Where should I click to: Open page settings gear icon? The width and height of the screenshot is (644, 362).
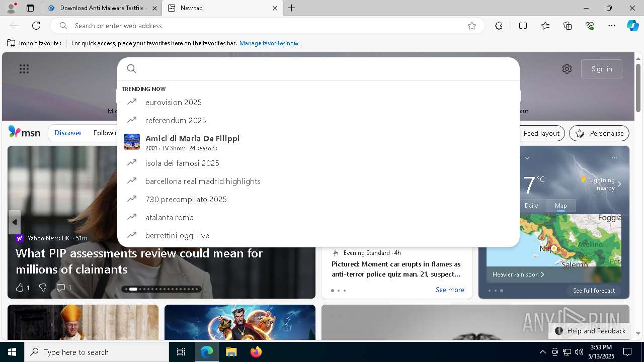pyautogui.click(x=567, y=69)
